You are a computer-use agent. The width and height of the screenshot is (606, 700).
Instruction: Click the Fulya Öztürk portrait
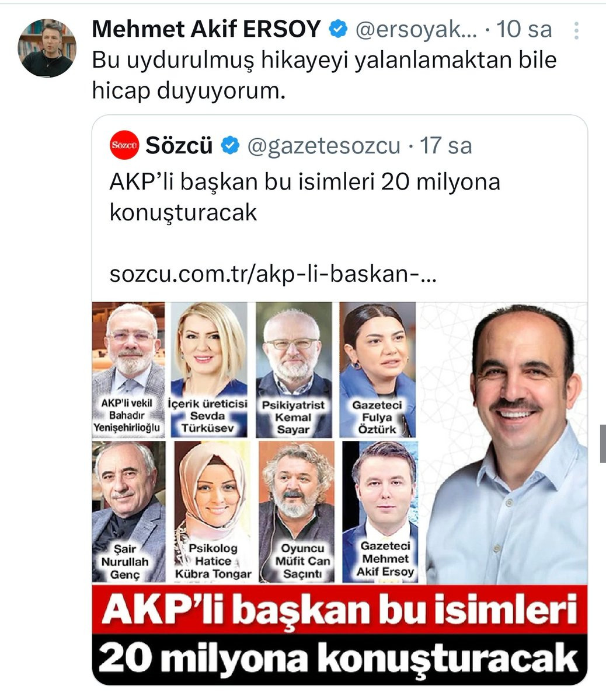378,369
